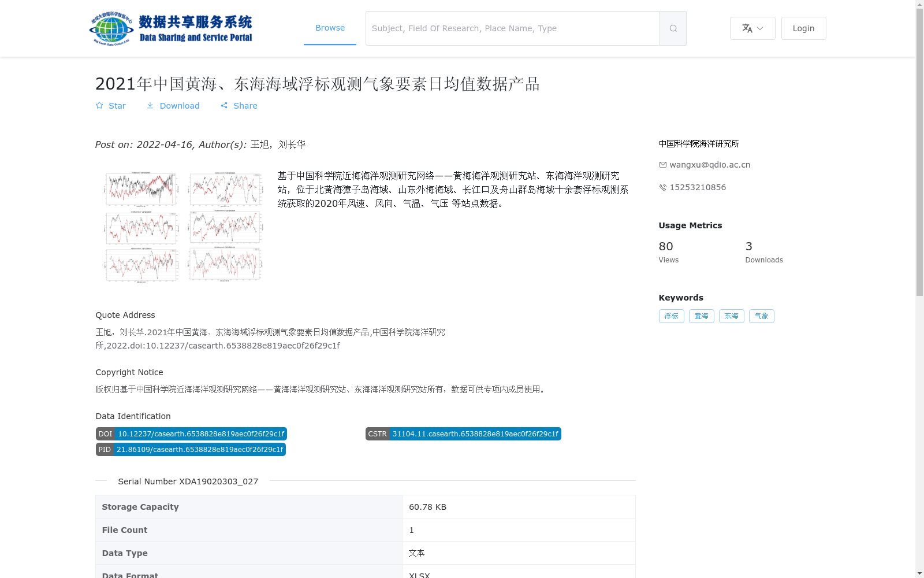924x578 pixels.
Task: Click the email envelope icon
Action: click(663, 165)
